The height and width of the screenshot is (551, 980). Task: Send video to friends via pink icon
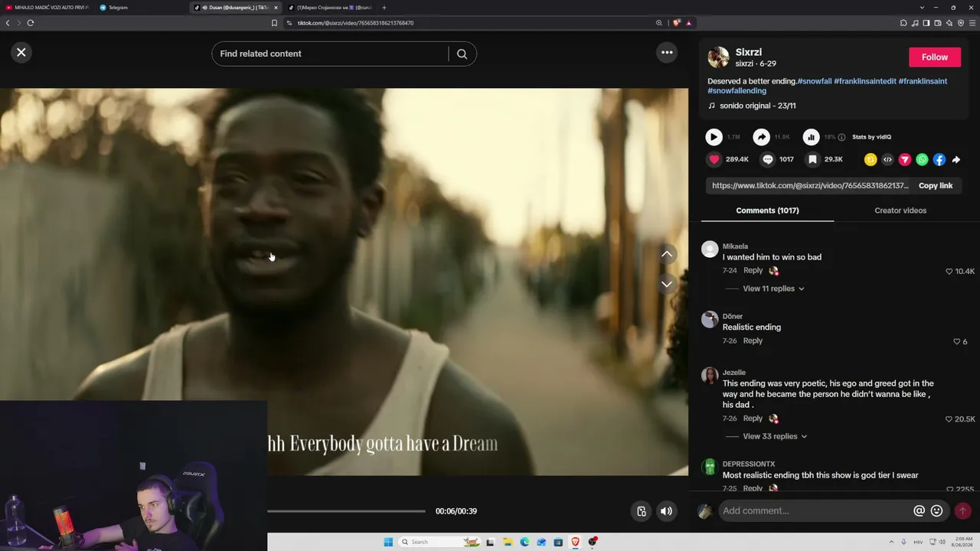(x=905, y=160)
